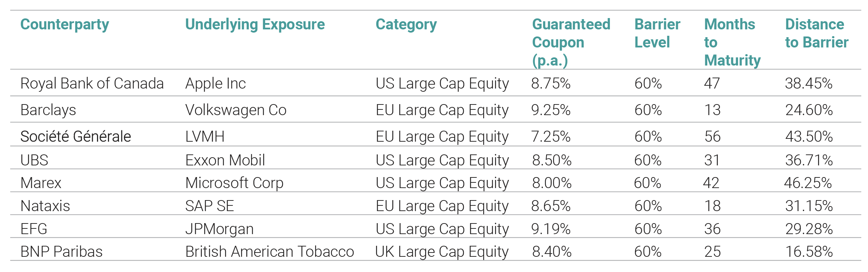Click the Barrier Level column header

tap(657, 33)
